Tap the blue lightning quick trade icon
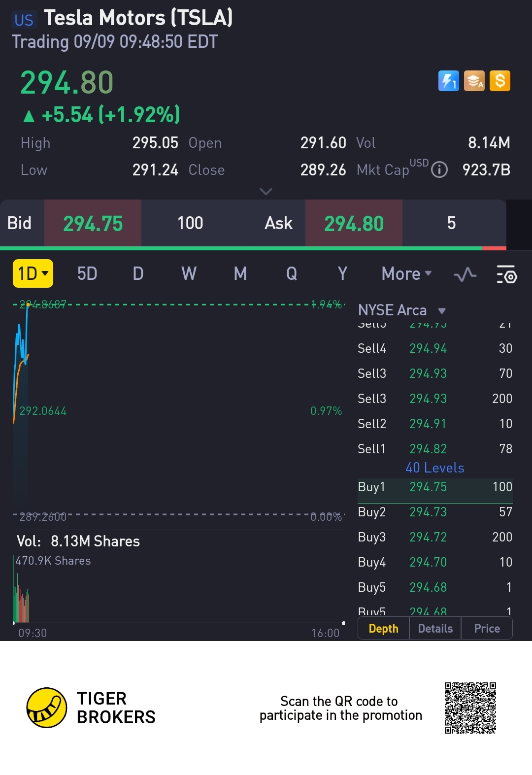Screen dimensions: 532x775 (x=448, y=81)
